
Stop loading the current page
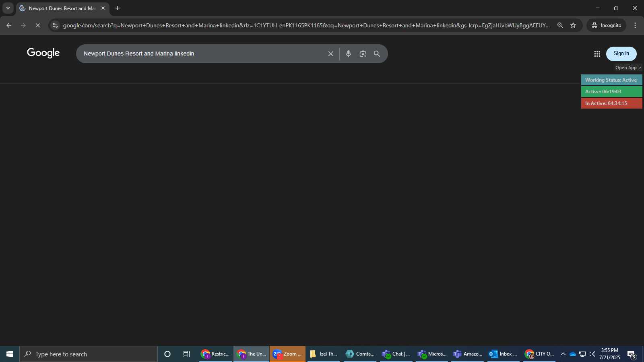(x=38, y=25)
